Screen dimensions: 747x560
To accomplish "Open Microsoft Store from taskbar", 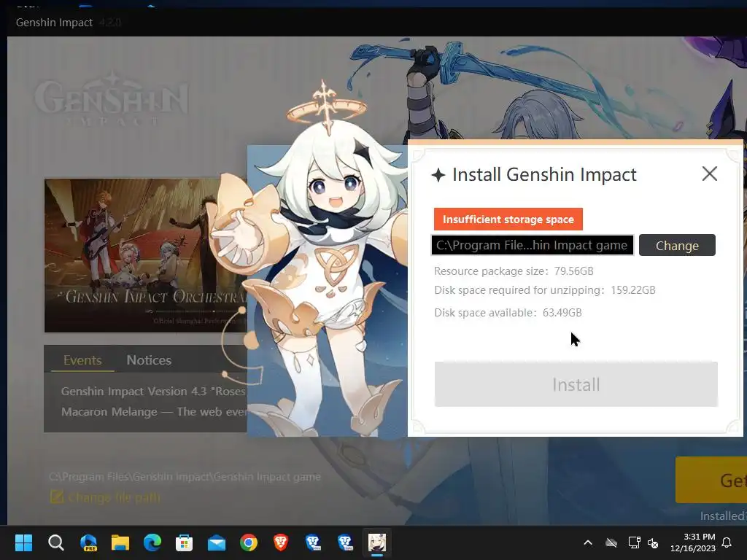I will coord(184,542).
